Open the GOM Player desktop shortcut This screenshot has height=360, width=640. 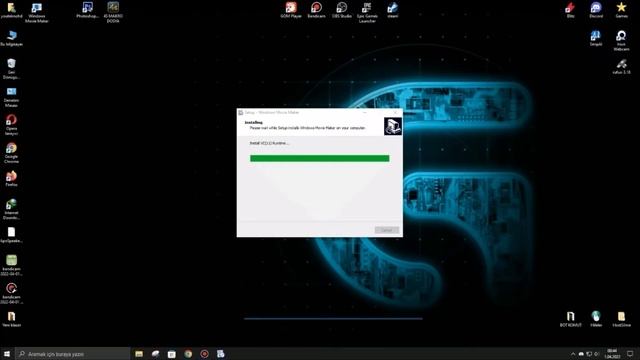(291, 10)
